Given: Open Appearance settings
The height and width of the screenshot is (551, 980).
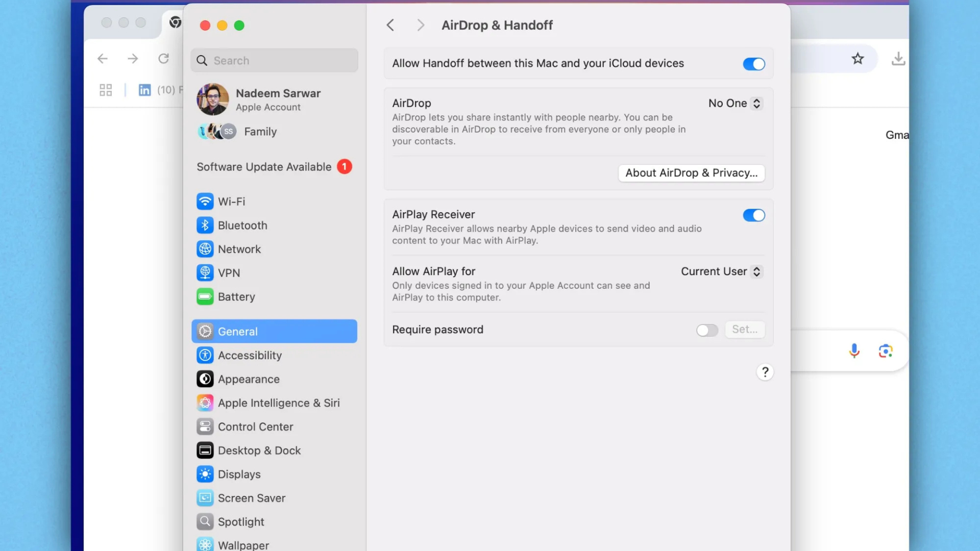Looking at the screenshot, I should (x=249, y=379).
